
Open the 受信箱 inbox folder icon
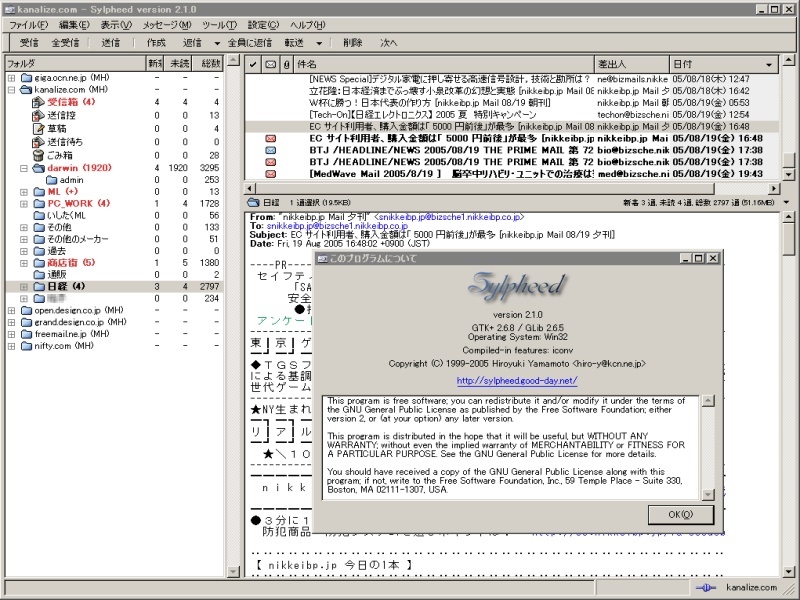(38, 102)
